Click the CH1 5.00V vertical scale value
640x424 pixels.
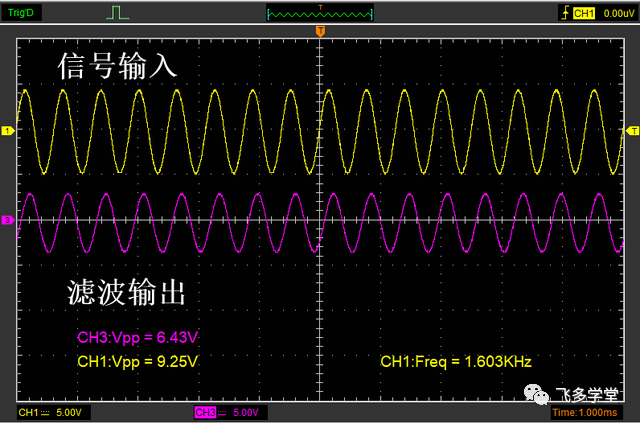69,413
